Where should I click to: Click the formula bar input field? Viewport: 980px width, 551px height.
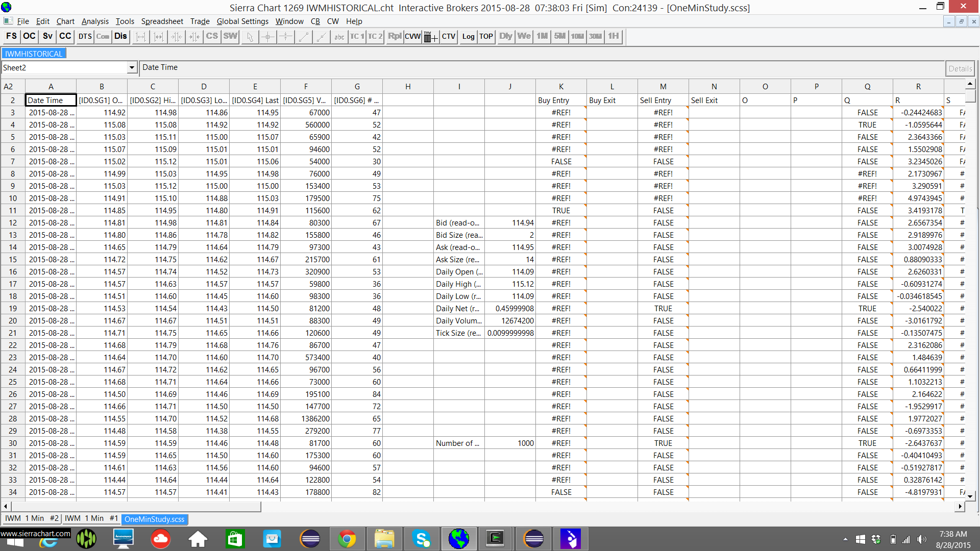[541, 67]
